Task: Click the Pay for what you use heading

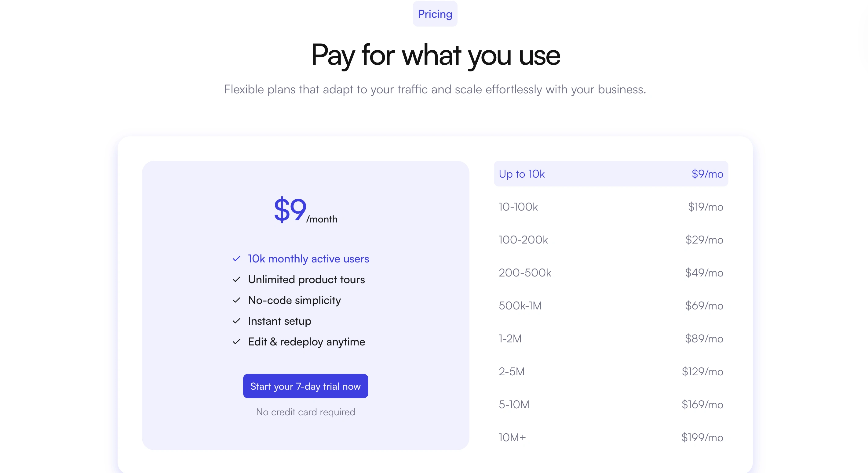Action: [x=435, y=55]
